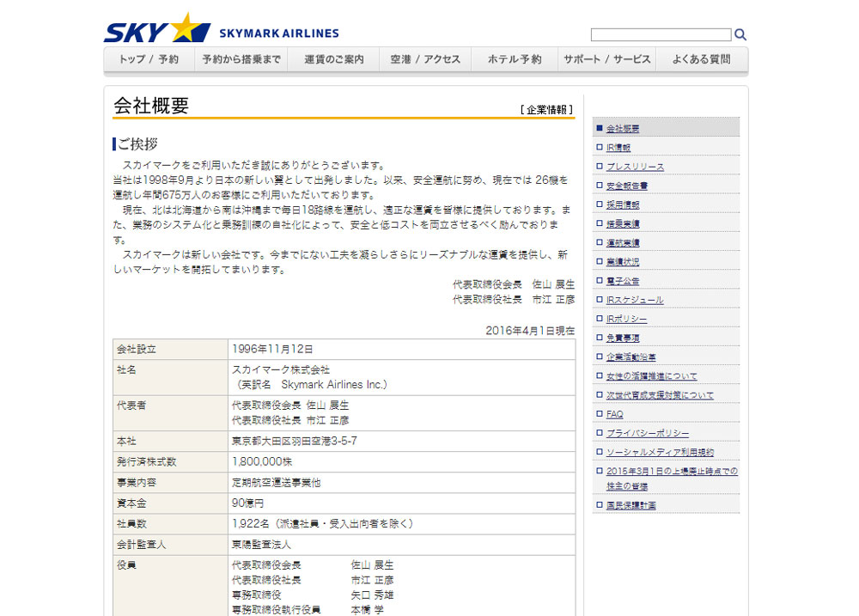This screenshot has height=616, width=859.
Task: Go to IRスケジュール page
Action: [635, 300]
